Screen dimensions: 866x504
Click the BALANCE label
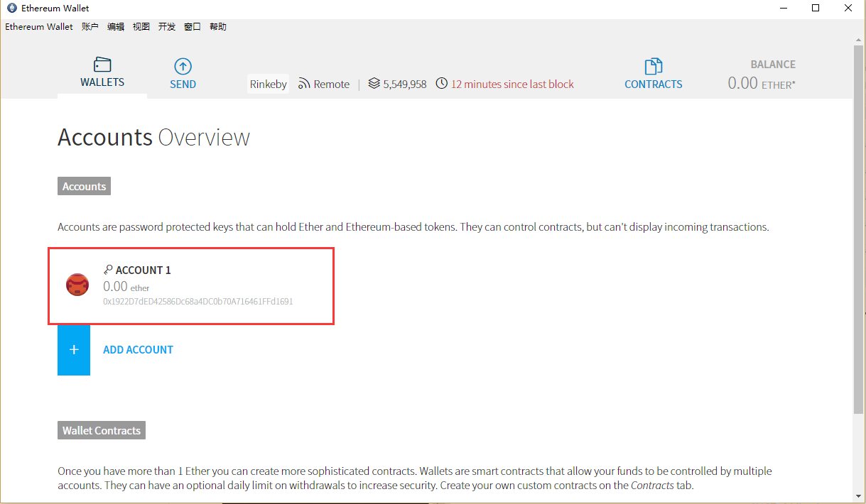[x=773, y=64]
